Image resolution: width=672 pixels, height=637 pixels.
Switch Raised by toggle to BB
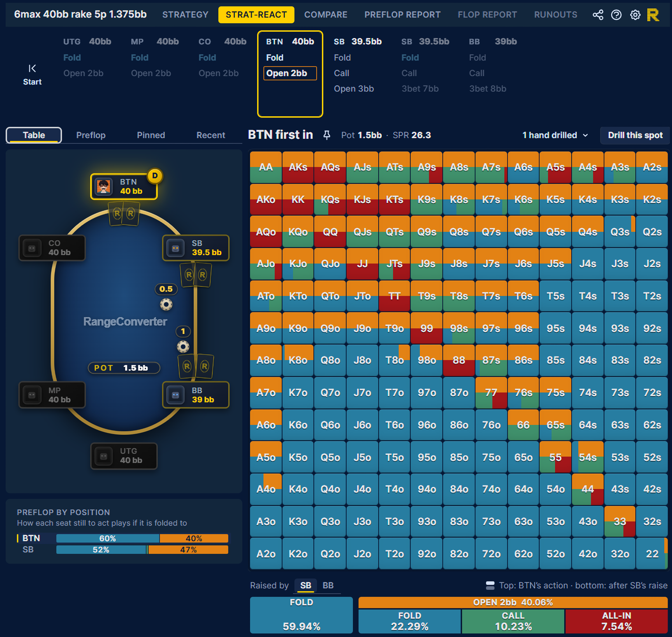pos(328,585)
